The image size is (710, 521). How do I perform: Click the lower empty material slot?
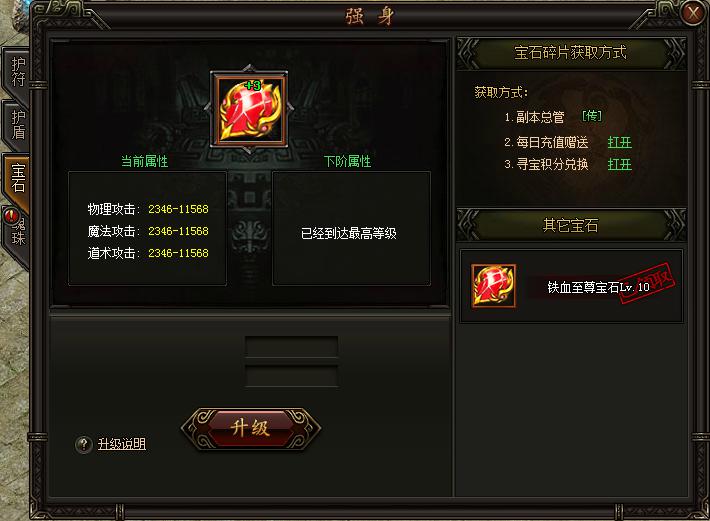click(x=292, y=376)
